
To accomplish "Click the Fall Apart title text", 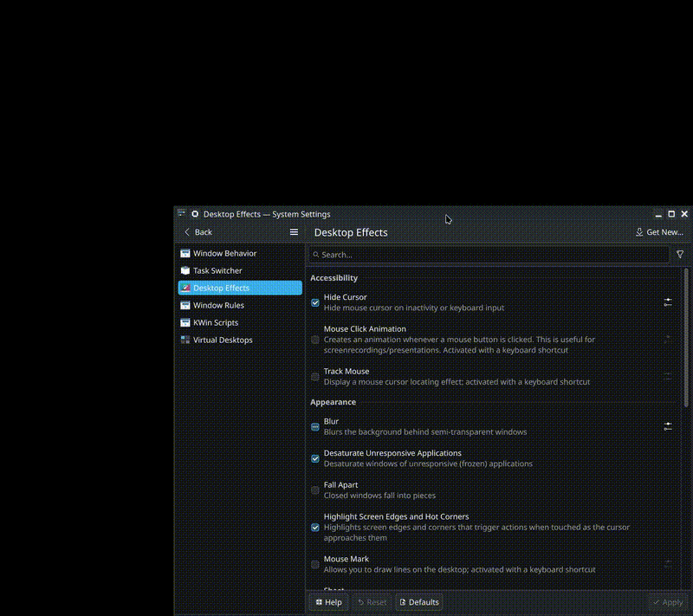I will click(x=340, y=485).
